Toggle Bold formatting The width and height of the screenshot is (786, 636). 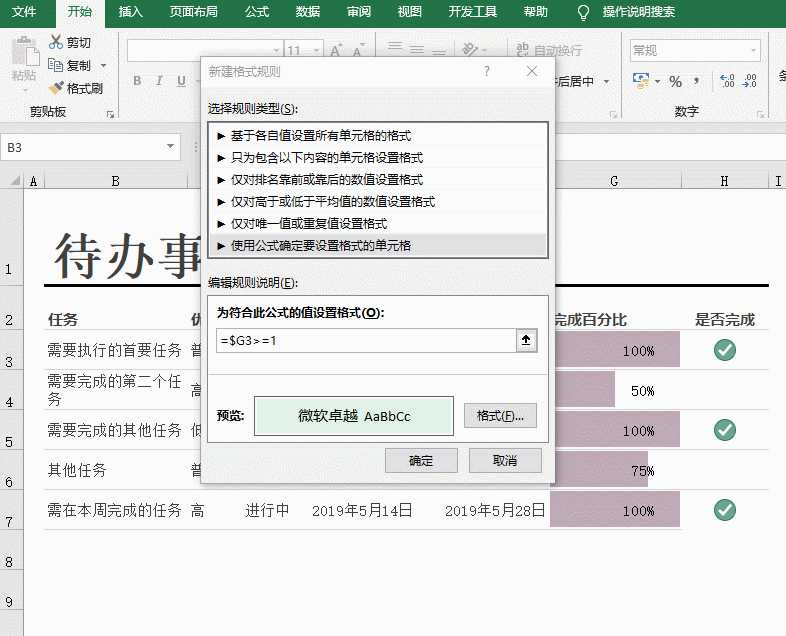click(137, 81)
